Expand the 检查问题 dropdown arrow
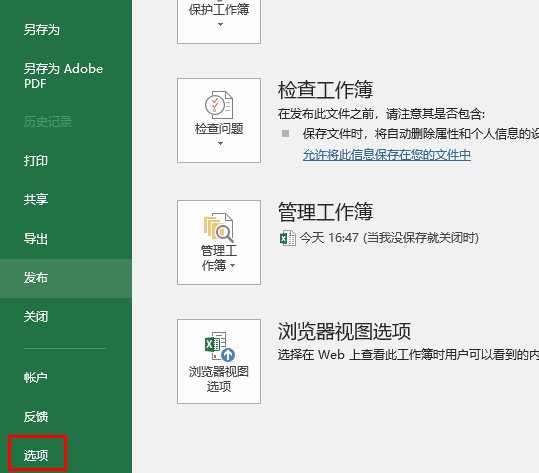539x473 pixels. (220, 143)
